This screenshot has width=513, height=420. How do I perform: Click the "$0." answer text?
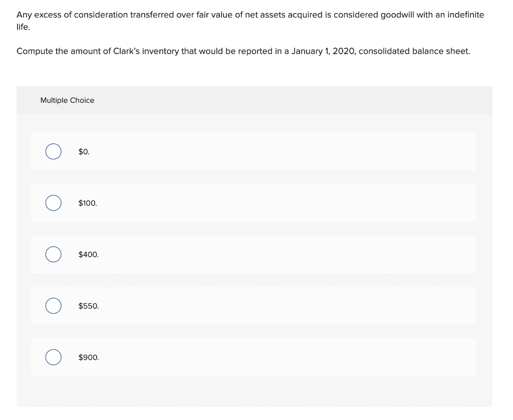coord(84,151)
